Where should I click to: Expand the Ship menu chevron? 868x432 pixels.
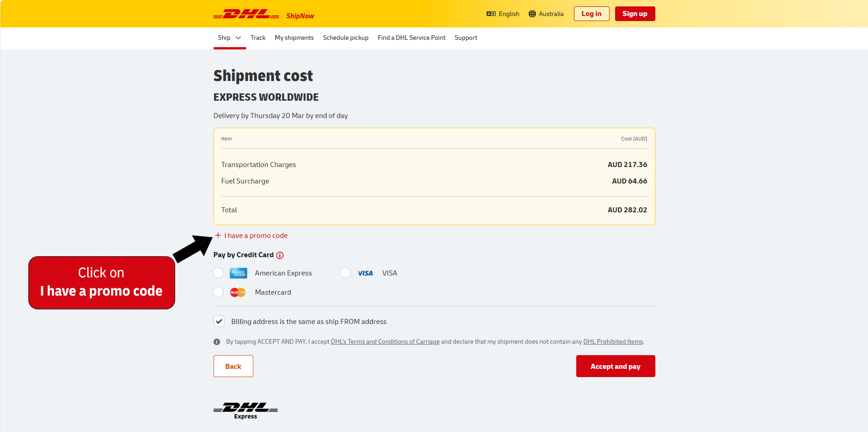238,38
